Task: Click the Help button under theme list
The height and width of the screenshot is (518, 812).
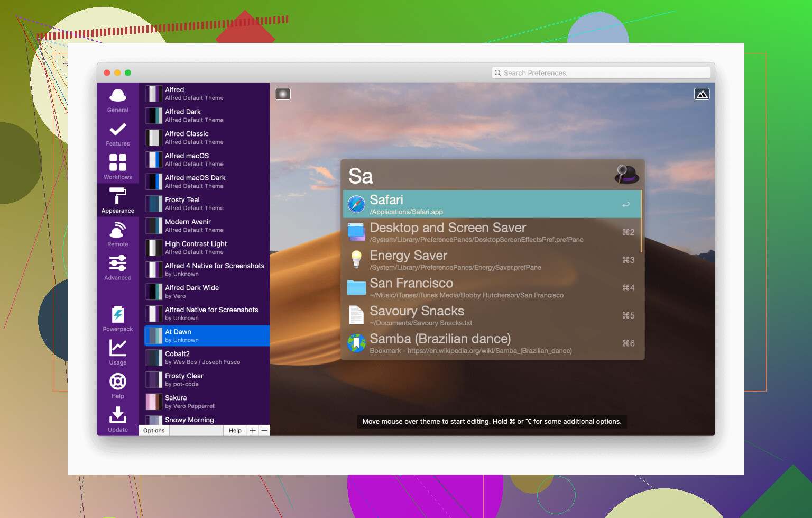Action: [235, 431]
